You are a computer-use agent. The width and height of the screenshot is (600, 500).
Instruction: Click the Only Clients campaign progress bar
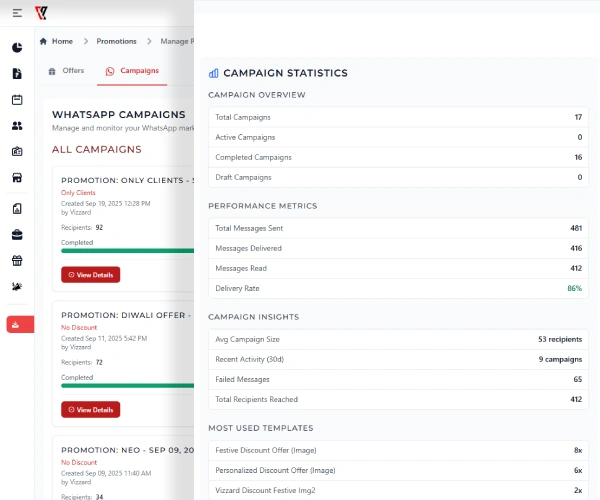(x=125, y=251)
